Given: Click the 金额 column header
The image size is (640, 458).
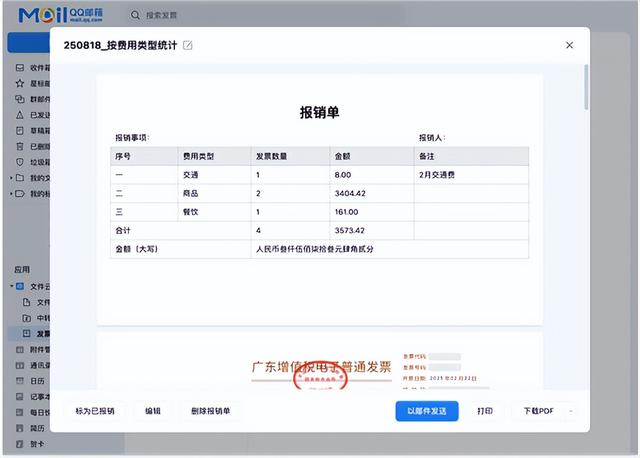Looking at the screenshot, I should 372,156.
